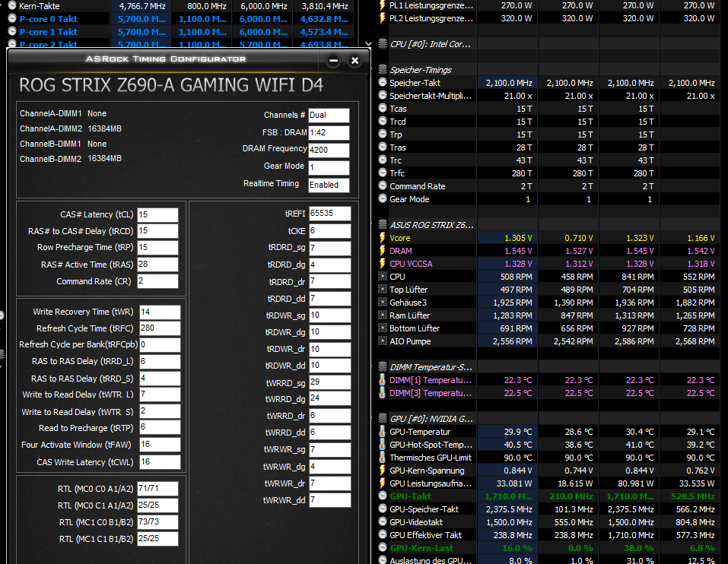Click the Kern-Takte clock icon
728x564 pixels.
click(x=12, y=6)
